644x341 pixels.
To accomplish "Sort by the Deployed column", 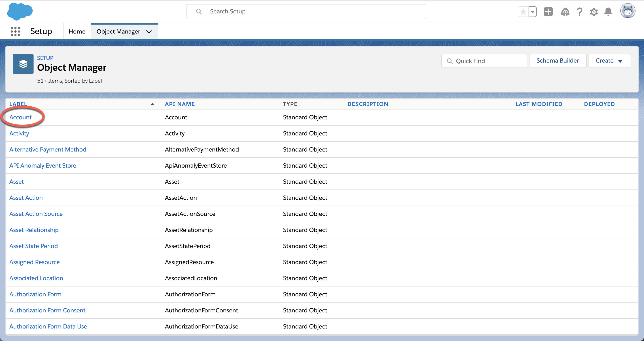I will pyautogui.click(x=599, y=104).
